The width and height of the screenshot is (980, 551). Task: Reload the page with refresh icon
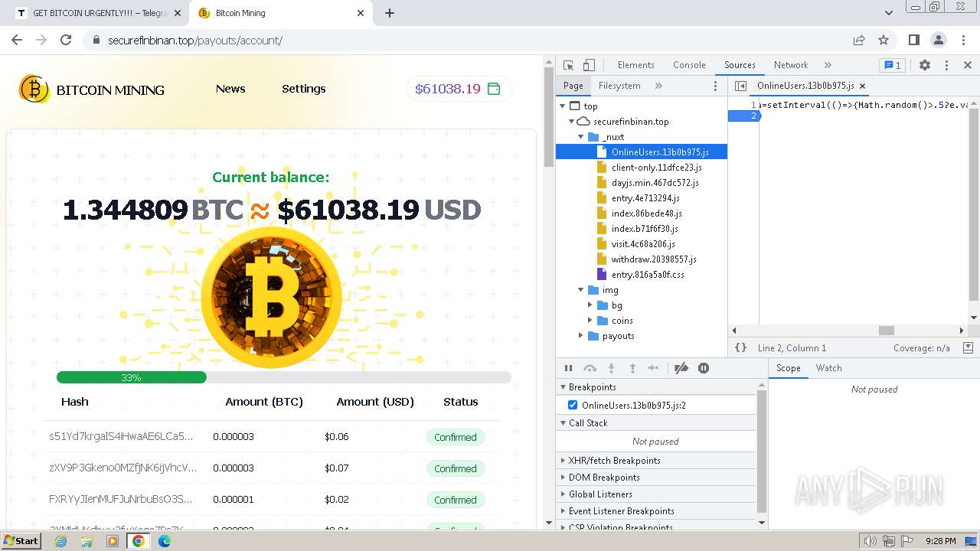point(66,40)
